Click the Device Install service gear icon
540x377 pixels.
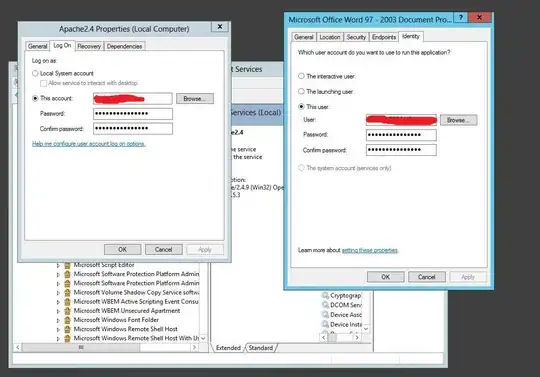(x=325, y=324)
